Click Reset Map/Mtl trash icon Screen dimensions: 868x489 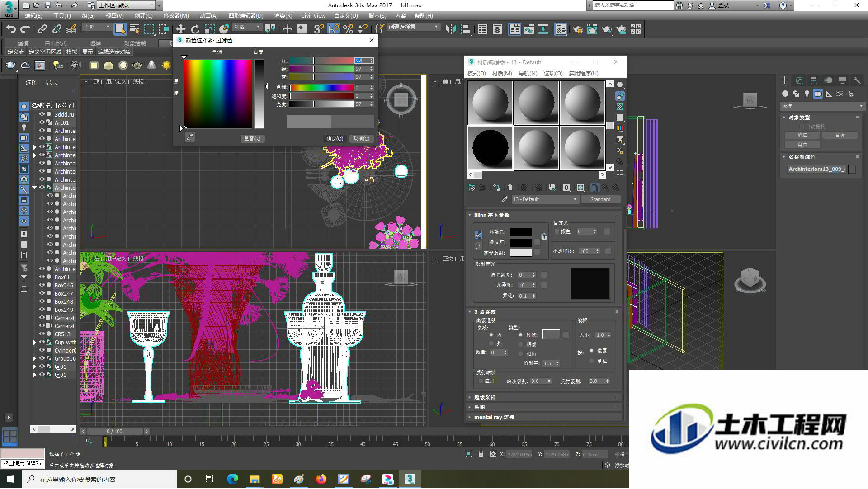click(510, 188)
